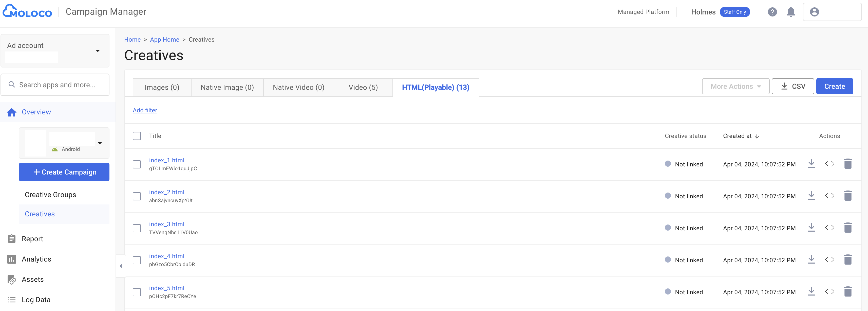
Task: Switch to the Video tab
Action: [x=363, y=87]
